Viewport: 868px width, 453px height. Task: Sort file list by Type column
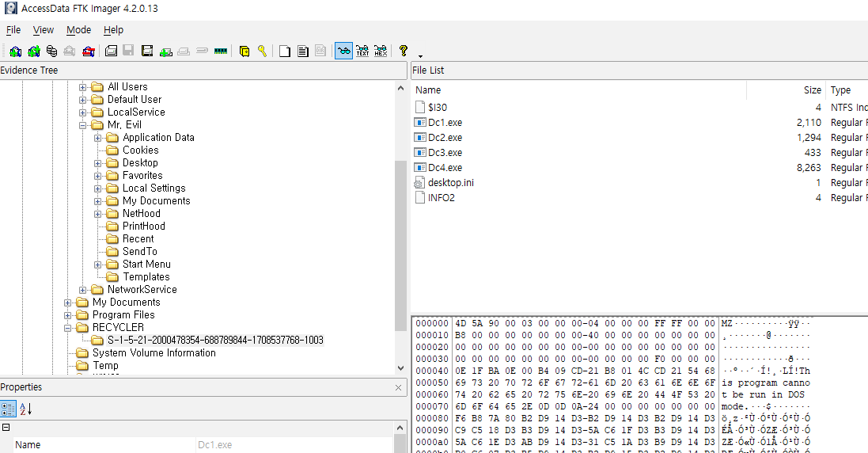coord(847,89)
